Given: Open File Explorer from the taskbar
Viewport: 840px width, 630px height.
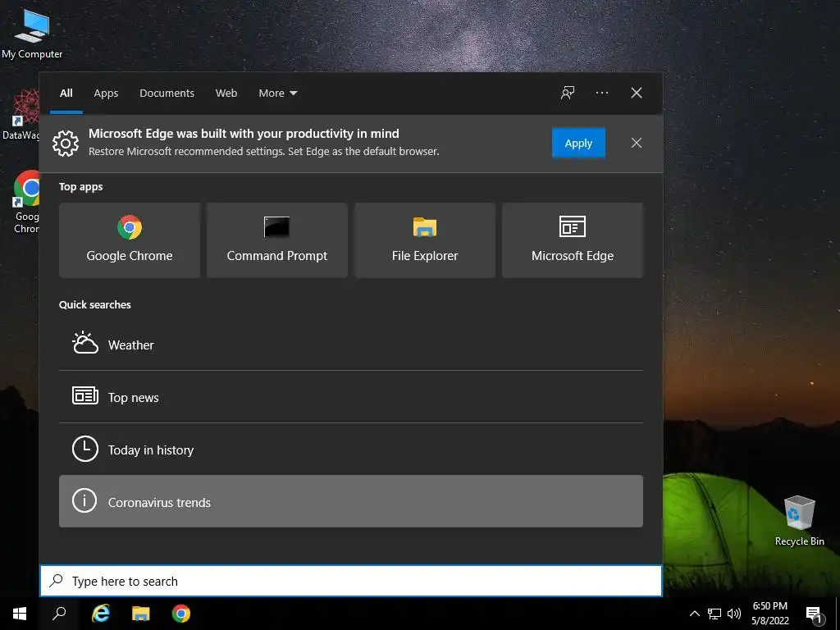Looking at the screenshot, I should 141,614.
